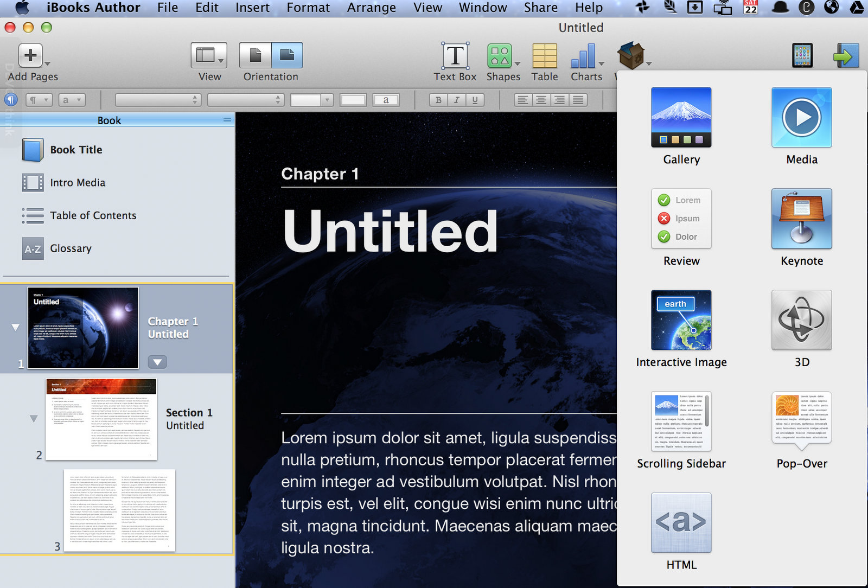Screen dimensions: 868x588
Task: Select Table of Contents in sidebar
Action: tap(93, 215)
